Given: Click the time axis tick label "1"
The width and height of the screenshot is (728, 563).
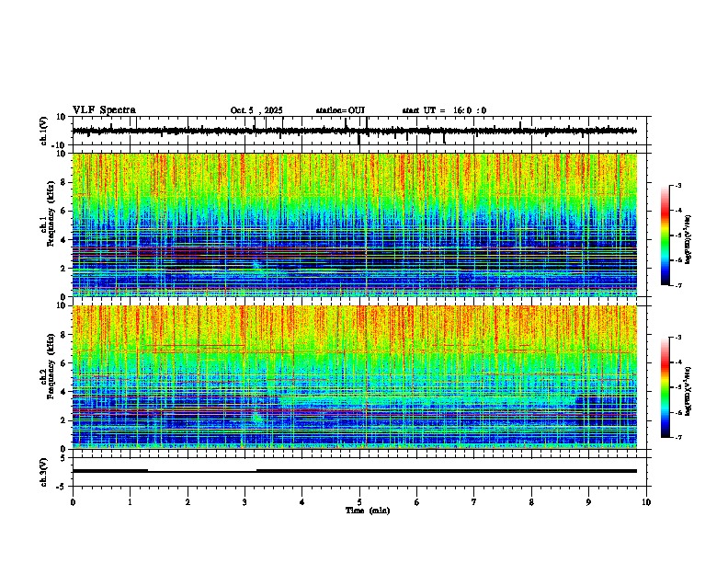Looking at the screenshot, I should click(130, 502).
